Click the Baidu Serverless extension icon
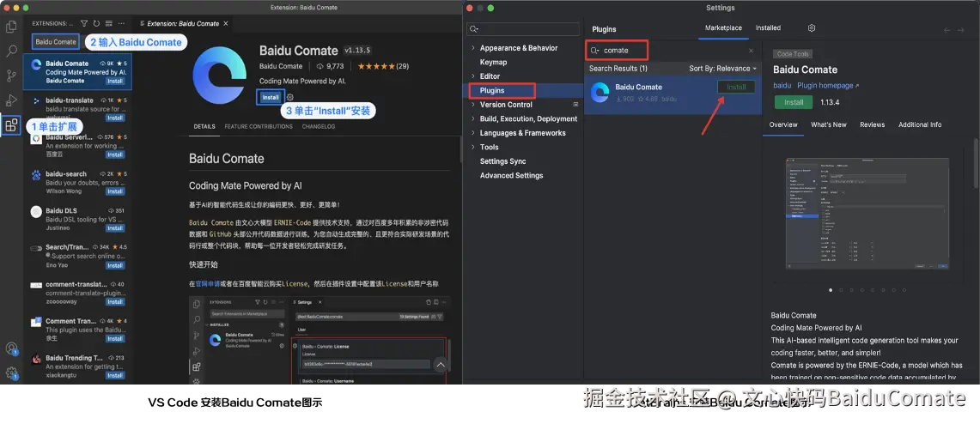Image resolution: width=980 pixels, height=424 pixels. tap(35, 138)
